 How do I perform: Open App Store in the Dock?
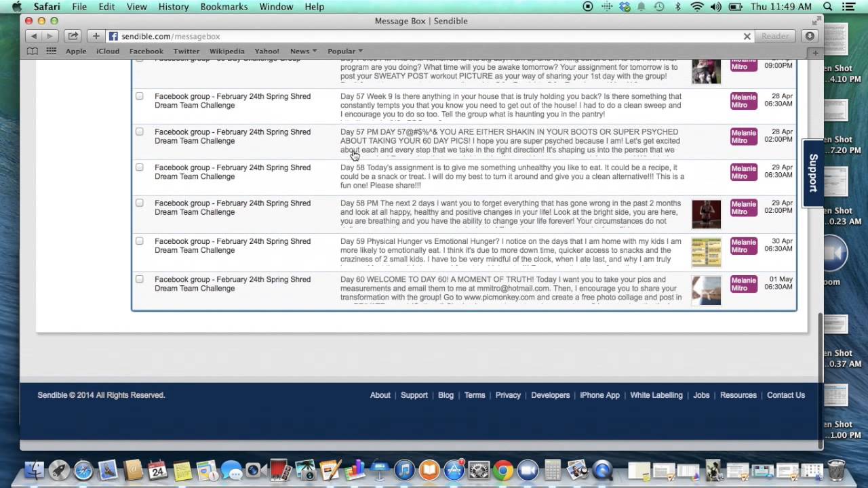[x=454, y=470]
